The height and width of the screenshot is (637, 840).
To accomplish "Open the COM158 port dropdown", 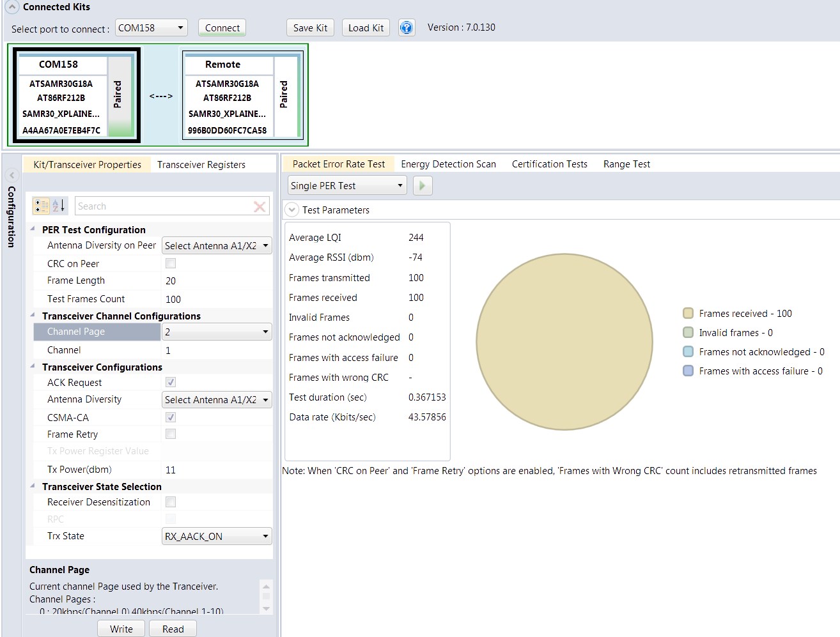I will click(152, 27).
